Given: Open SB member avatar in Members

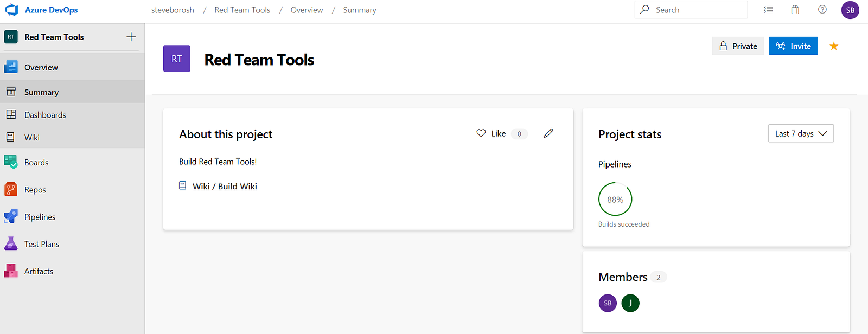Looking at the screenshot, I should [x=608, y=303].
